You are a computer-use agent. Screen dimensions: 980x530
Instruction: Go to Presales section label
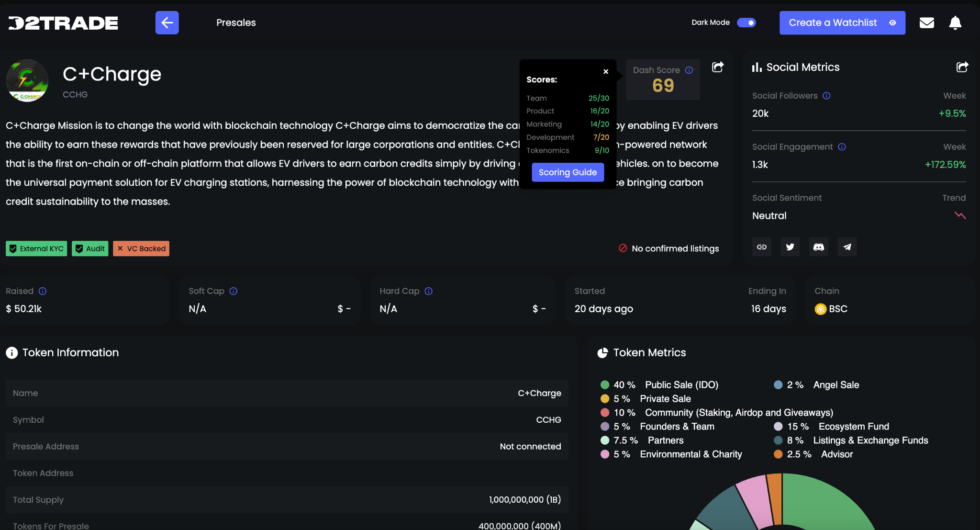coord(236,23)
